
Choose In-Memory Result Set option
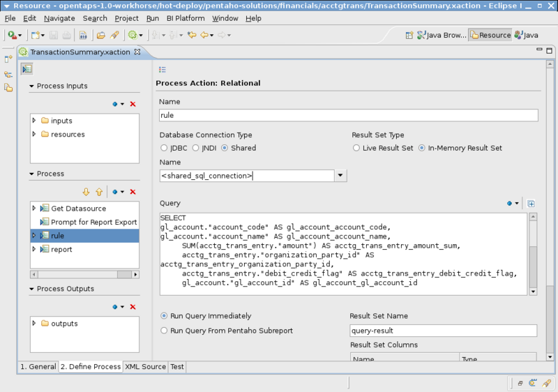pyautogui.click(x=422, y=148)
